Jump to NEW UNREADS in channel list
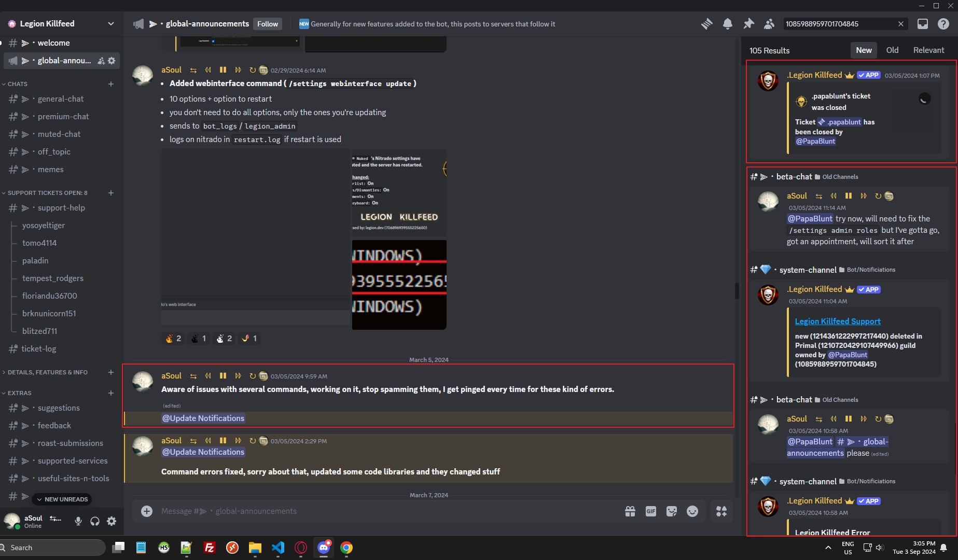The width and height of the screenshot is (958, 560). (62, 499)
